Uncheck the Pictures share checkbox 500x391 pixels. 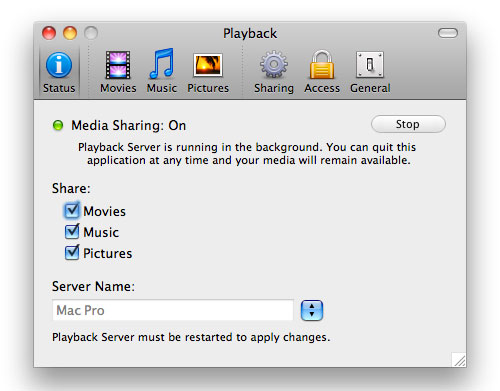72,253
